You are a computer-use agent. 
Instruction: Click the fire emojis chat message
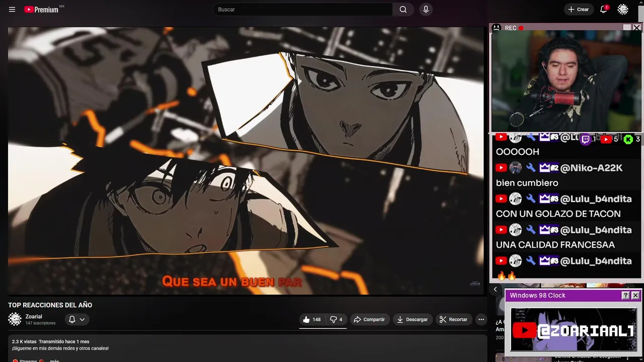(x=506, y=276)
